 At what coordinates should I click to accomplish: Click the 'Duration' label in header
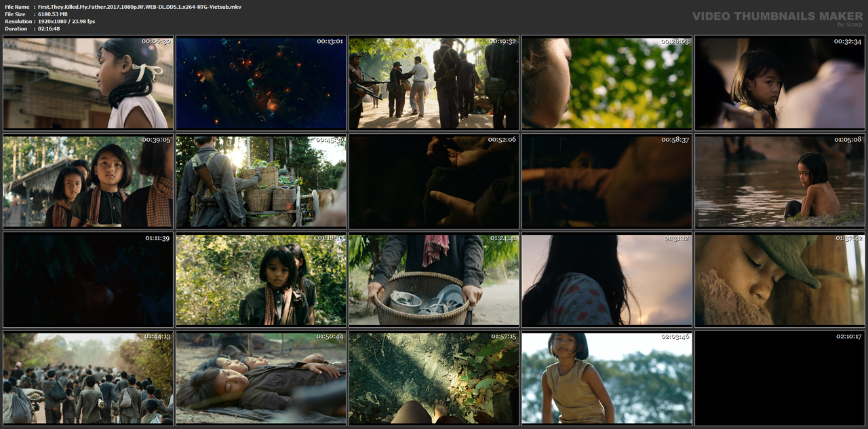pos(16,29)
